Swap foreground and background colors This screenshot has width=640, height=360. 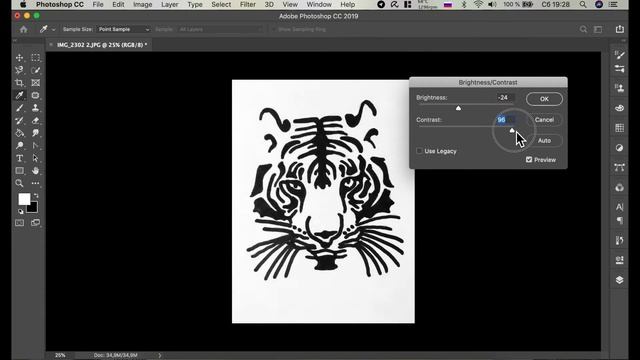click(x=36, y=196)
